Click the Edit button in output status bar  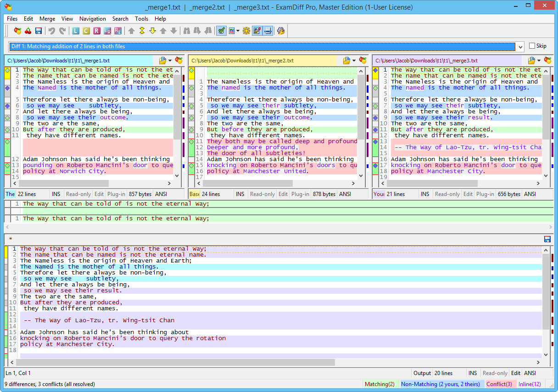click(516, 373)
